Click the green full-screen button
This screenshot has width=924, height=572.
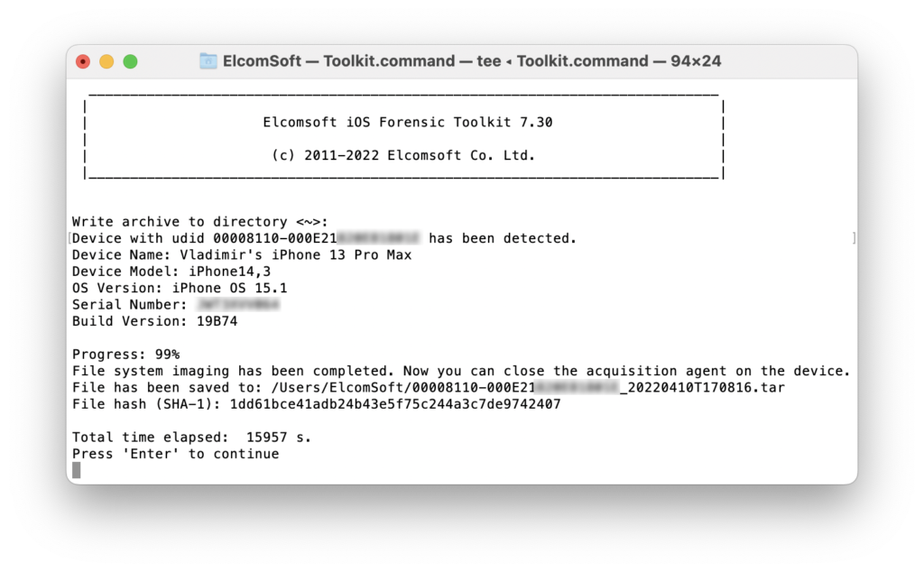click(130, 60)
